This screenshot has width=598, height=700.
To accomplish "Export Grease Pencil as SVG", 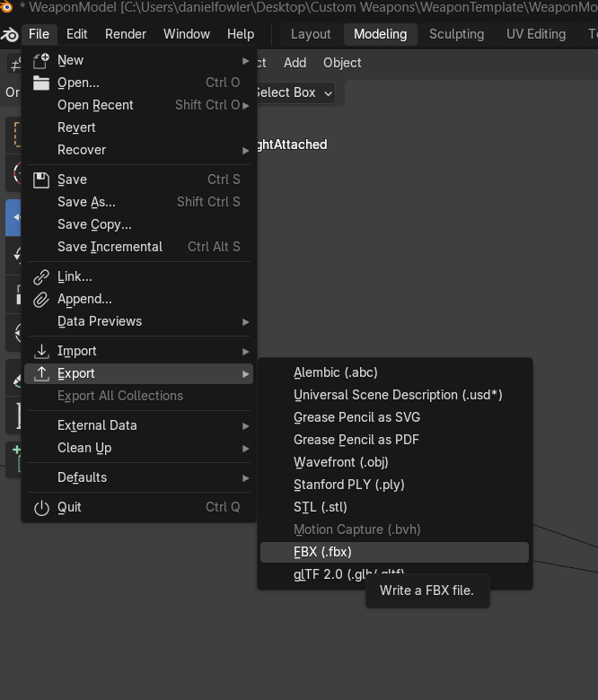I will coord(394,417).
